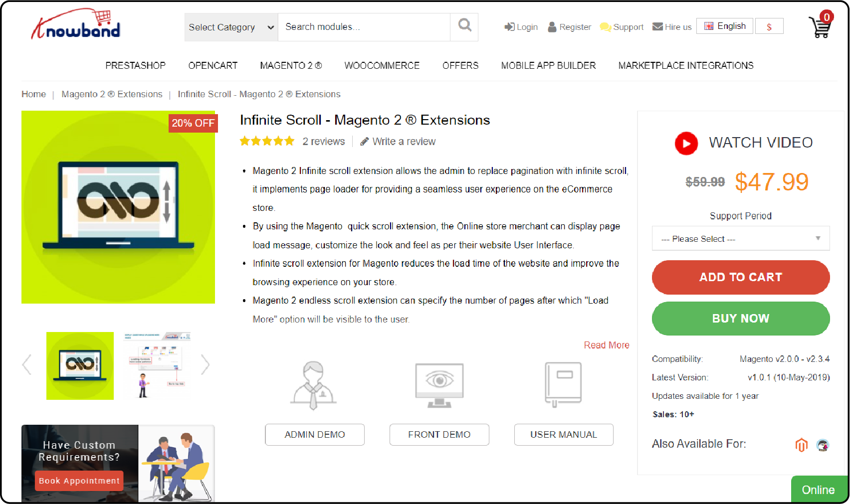Click the search magnifier icon
Screen dimensions: 850x504
(x=464, y=25)
